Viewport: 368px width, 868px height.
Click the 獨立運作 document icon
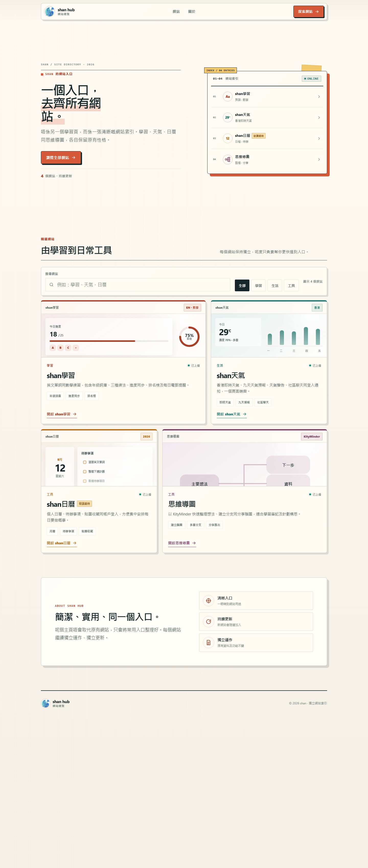pyautogui.click(x=209, y=643)
